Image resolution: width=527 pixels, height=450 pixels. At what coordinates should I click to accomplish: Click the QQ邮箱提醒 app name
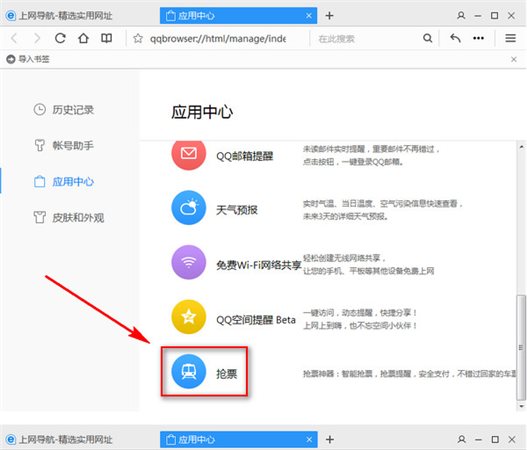click(x=245, y=156)
